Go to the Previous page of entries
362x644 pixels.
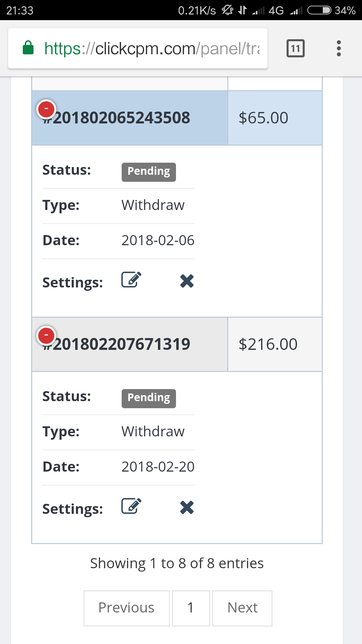[127, 608]
